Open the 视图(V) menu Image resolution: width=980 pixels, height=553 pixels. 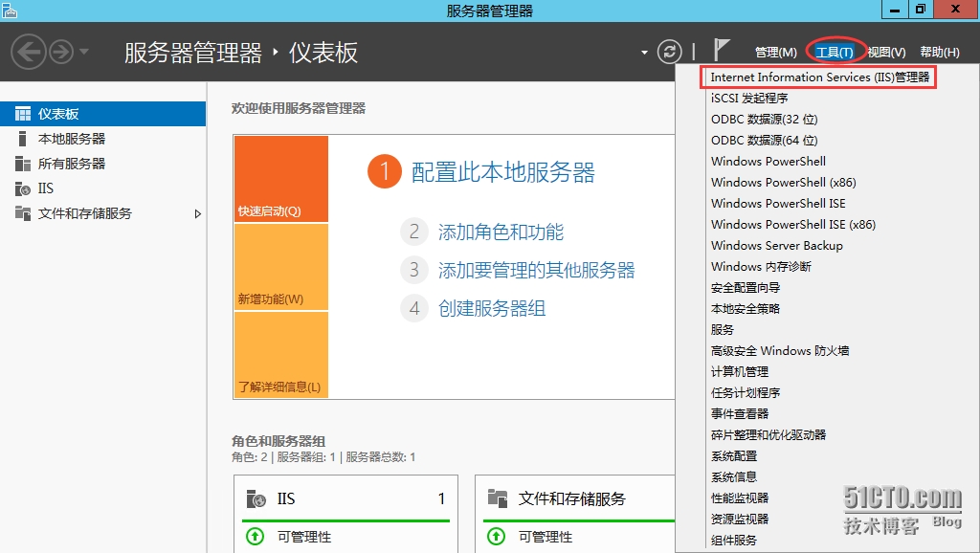click(x=886, y=53)
